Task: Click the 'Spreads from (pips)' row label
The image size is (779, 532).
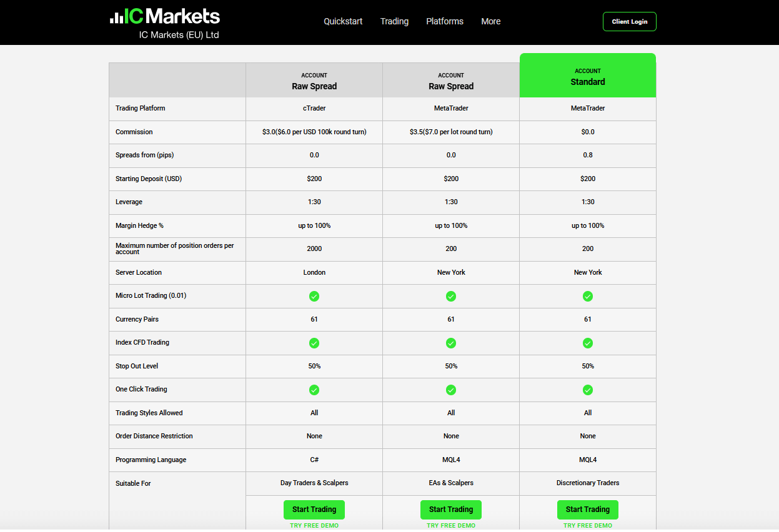Action: point(145,155)
